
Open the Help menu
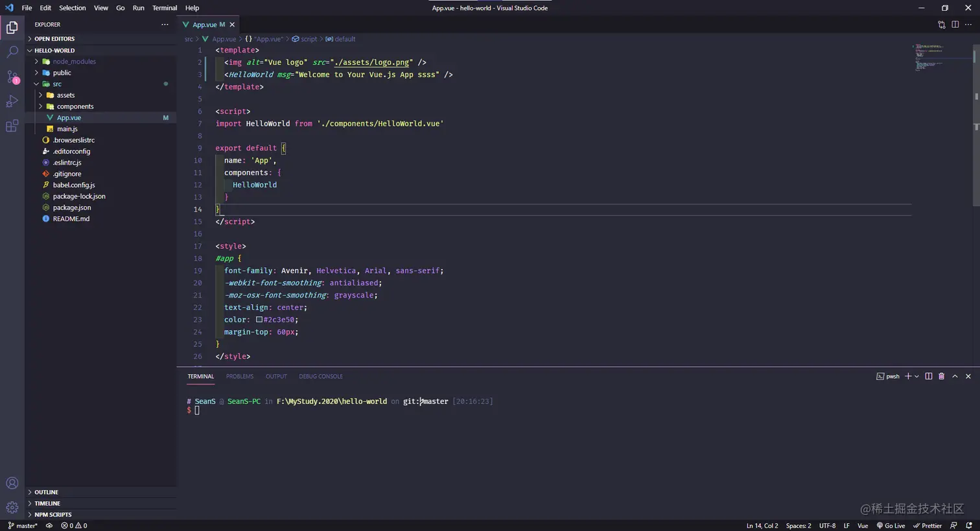point(192,8)
